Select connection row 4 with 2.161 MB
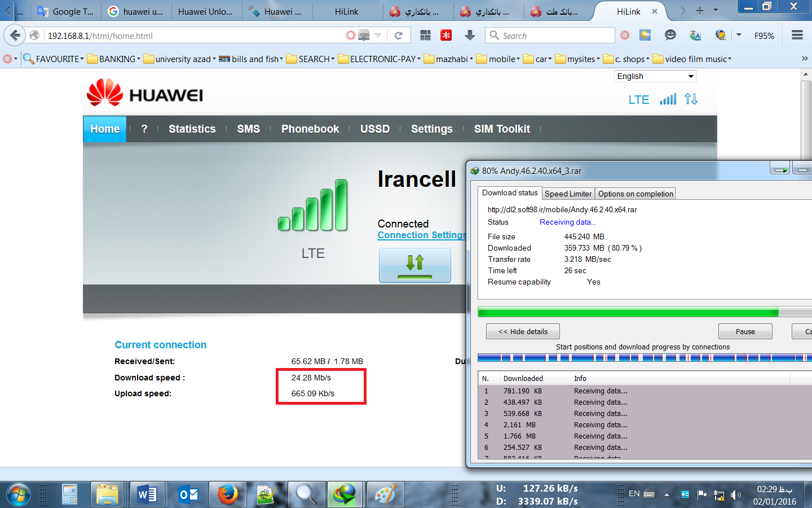This screenshot has height=508, width=812. 645,424
